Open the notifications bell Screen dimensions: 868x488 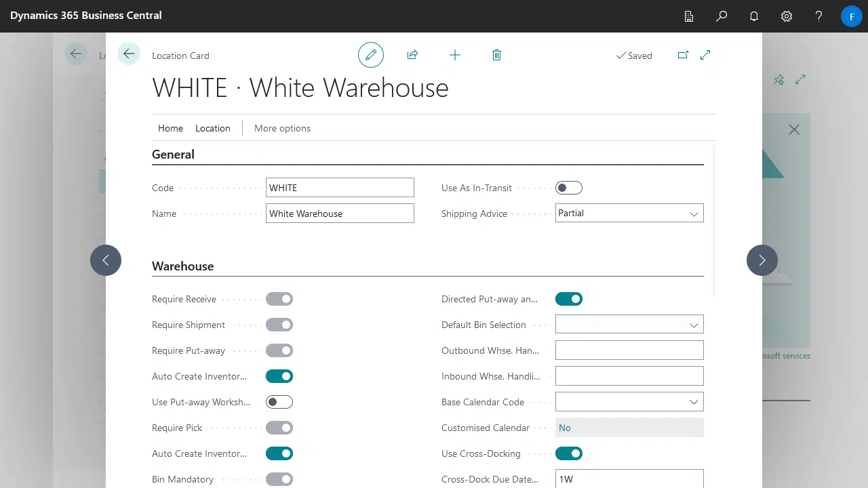pyautogui.click(x=754, y=16)
